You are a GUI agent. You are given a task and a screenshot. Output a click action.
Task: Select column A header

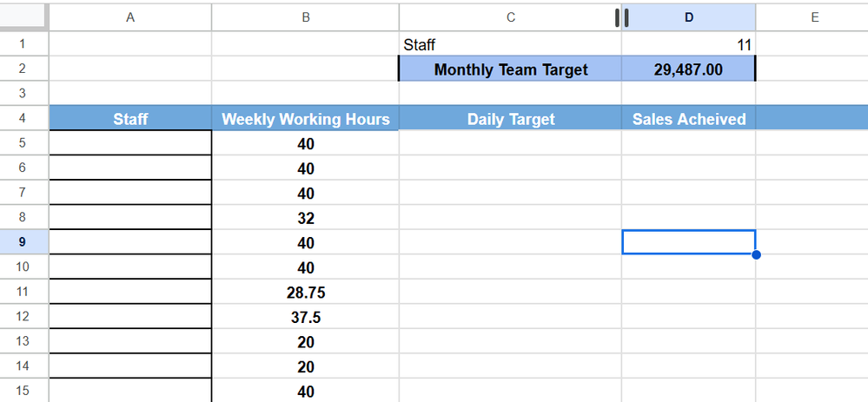click(x=130, y=17)
